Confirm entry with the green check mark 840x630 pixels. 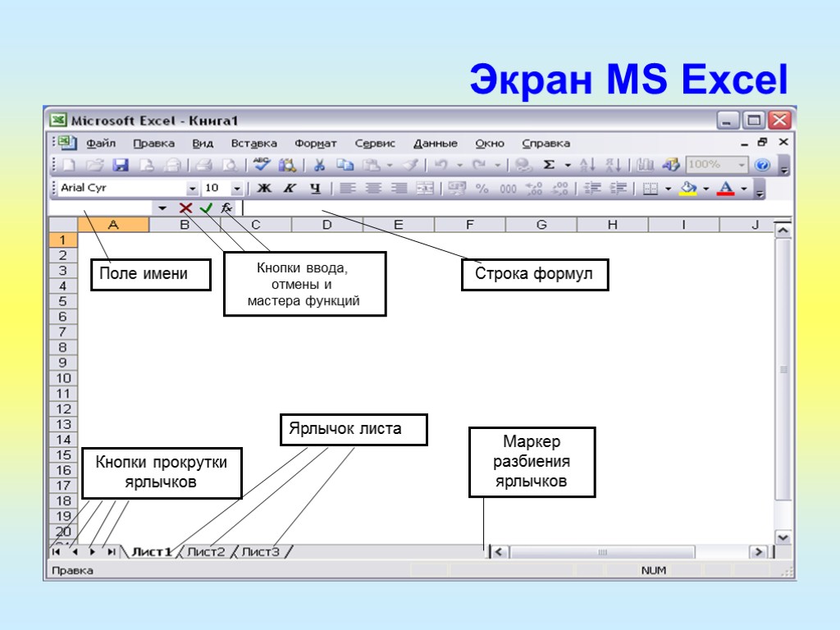(x=206, y=208)
